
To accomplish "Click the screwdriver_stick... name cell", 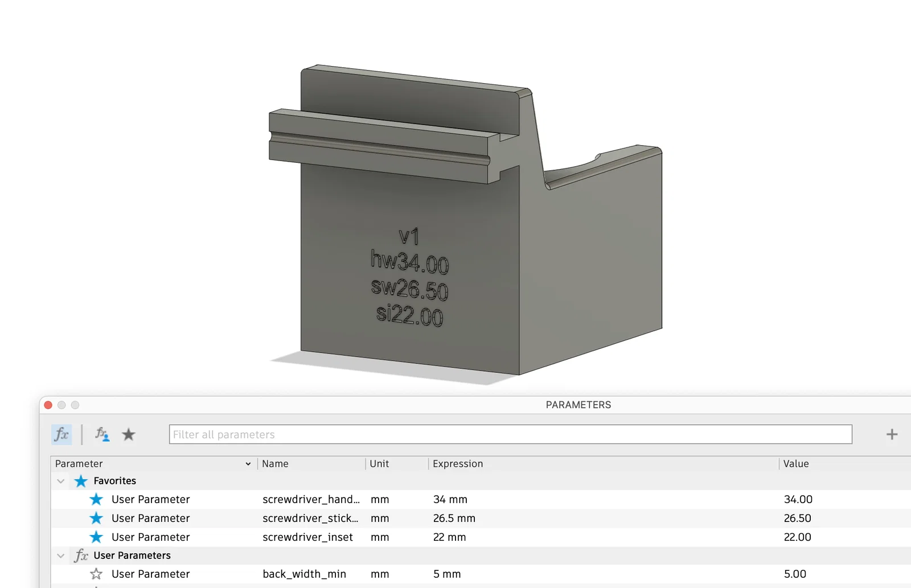I will coord(310,518).
